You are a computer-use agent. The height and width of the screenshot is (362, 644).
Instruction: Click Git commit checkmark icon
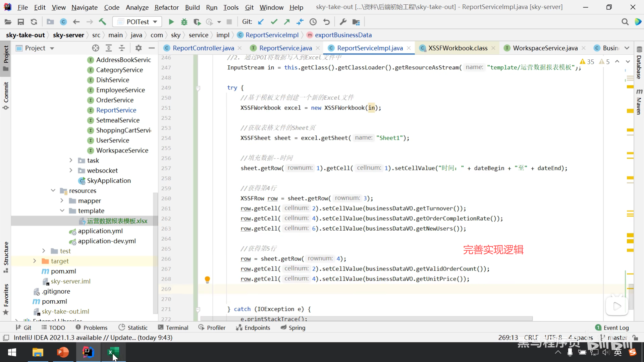coord(274,22)
